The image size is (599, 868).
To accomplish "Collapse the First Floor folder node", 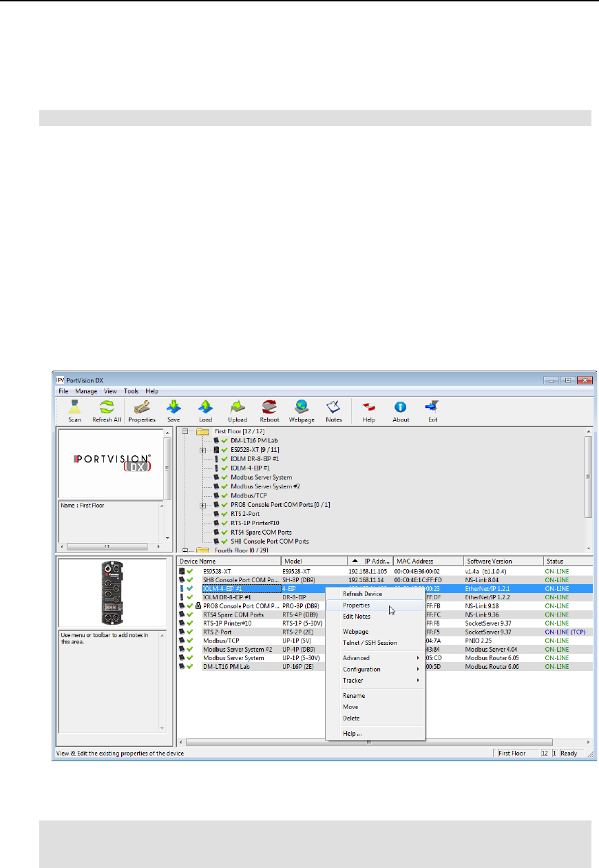I will coord(187,431).
